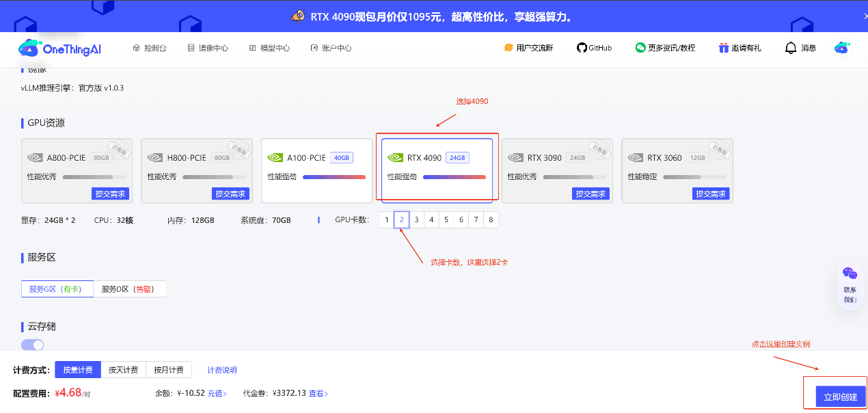Click the 邀请有礼 gift icon

tap(724, 48)
